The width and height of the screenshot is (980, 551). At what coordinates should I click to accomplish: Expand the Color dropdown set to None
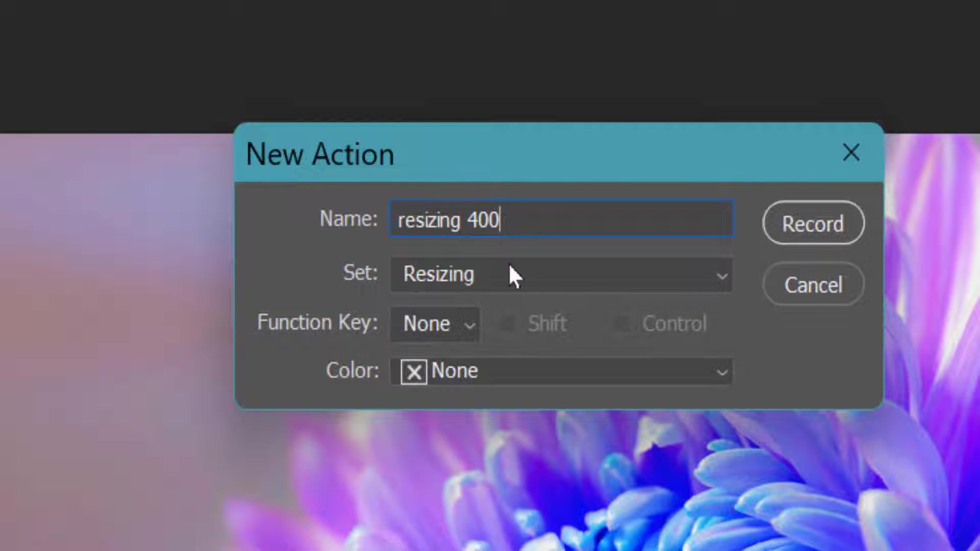[561, 371]
